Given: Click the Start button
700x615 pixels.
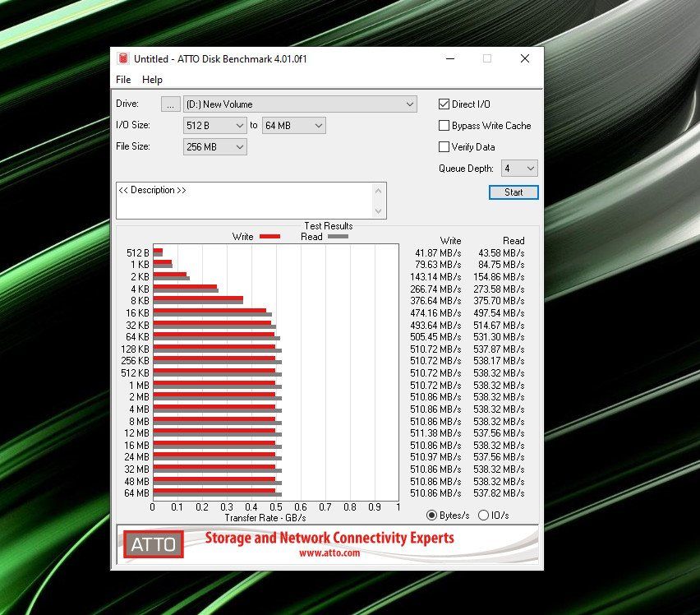Looking at the screenshot, I should (513, 192).
